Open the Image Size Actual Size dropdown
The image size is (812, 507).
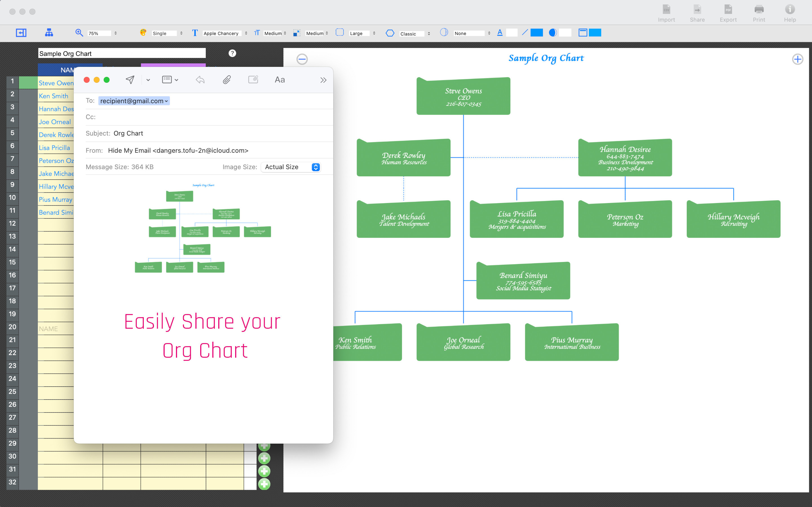click(x=291, y=167)
